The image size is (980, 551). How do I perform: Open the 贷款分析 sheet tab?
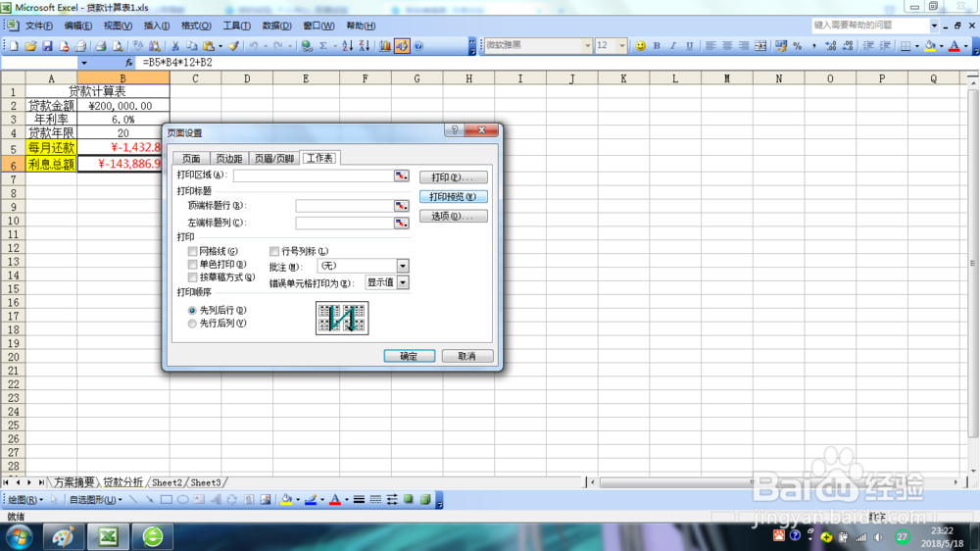(122, 482)
